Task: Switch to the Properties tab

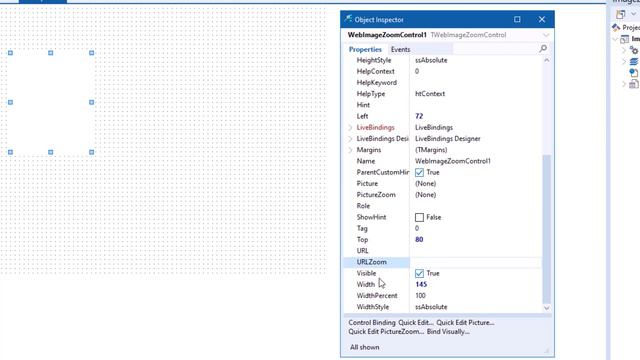Action: click(365, 49)
